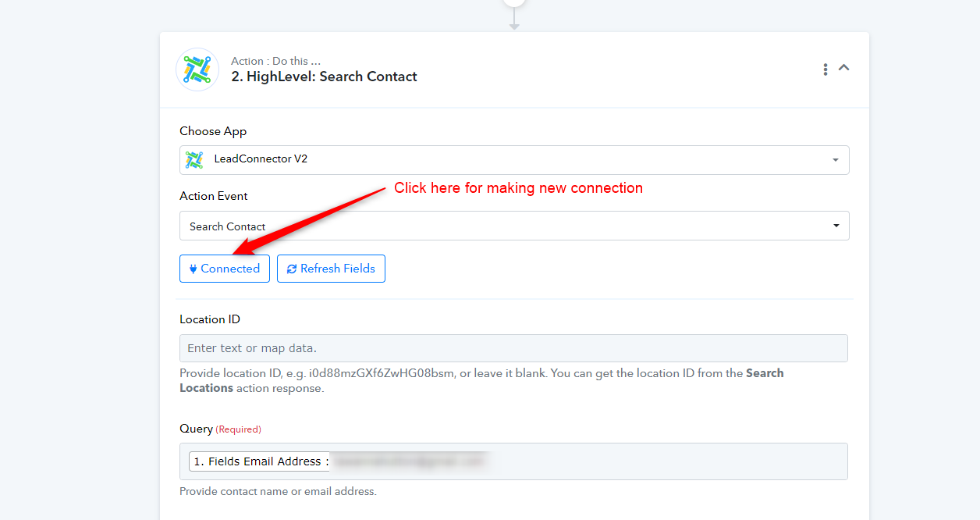Click the HighLevel app logo in step header
Viewport: 980px width, 520px height.
pos(197,69)
